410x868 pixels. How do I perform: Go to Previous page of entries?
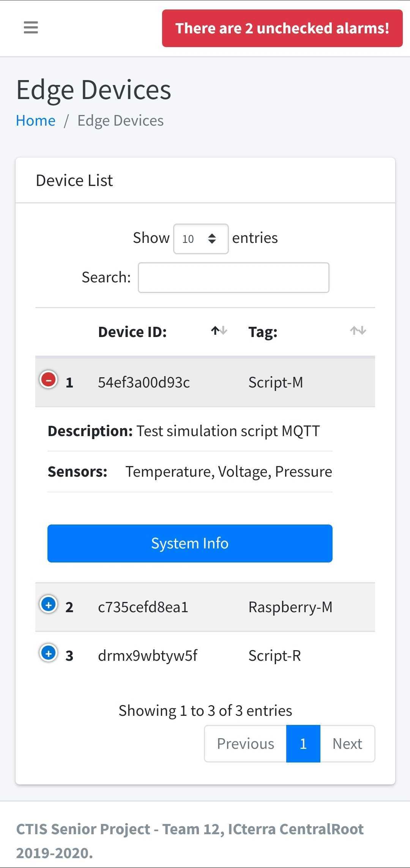point(245,744)
